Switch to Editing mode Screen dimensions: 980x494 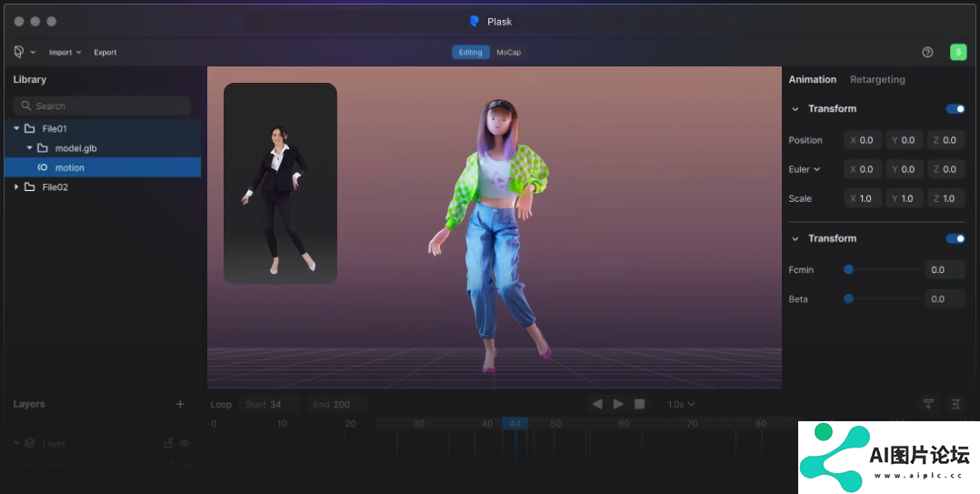click(471, 52)
